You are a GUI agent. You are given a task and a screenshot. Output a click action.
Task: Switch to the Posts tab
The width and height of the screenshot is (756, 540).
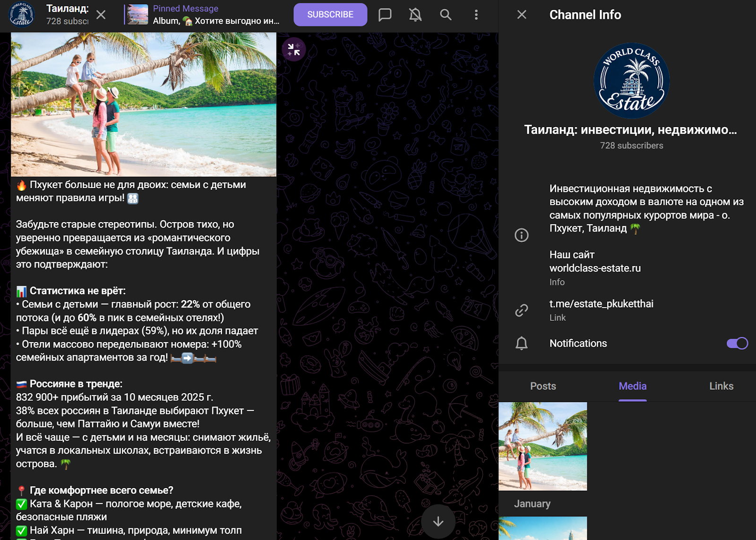tap(543, 386)
